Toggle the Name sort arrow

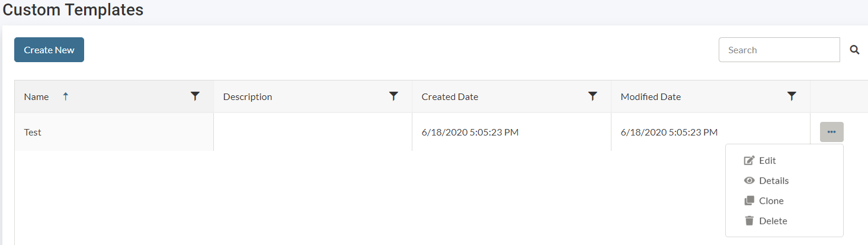[66, 96]
